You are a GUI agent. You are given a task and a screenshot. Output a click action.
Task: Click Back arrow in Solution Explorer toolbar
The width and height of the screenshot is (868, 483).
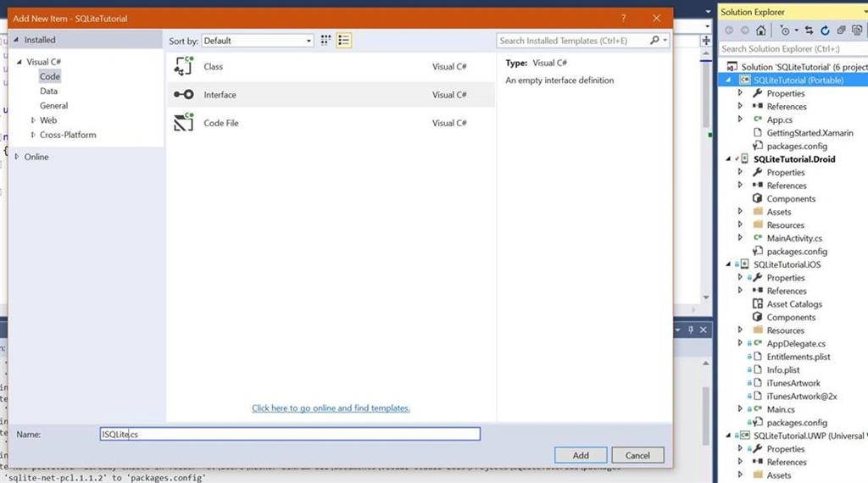pos(729,31)
